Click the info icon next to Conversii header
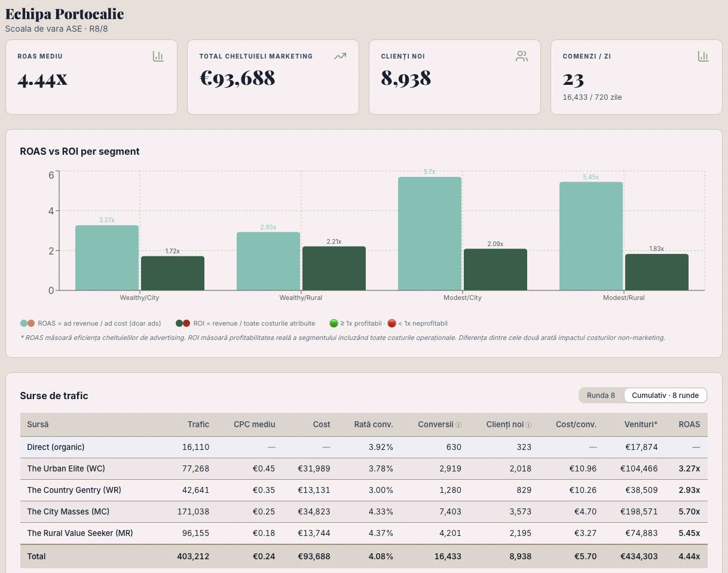 tap(458, 425)
